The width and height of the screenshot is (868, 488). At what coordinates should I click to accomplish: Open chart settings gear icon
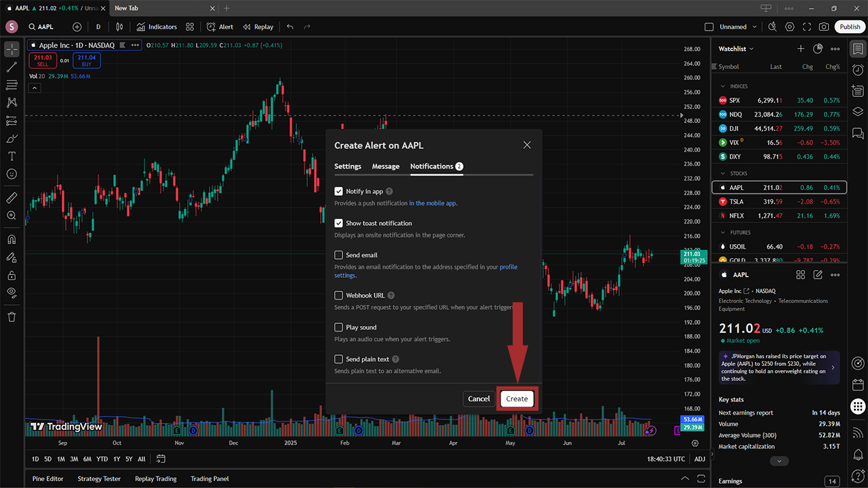pos(789,27)
